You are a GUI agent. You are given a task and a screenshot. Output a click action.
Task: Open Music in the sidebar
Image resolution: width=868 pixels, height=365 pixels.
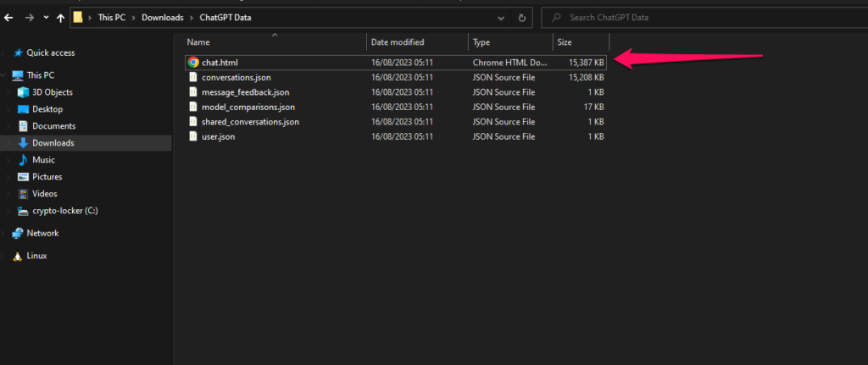(x=43, y=160)
